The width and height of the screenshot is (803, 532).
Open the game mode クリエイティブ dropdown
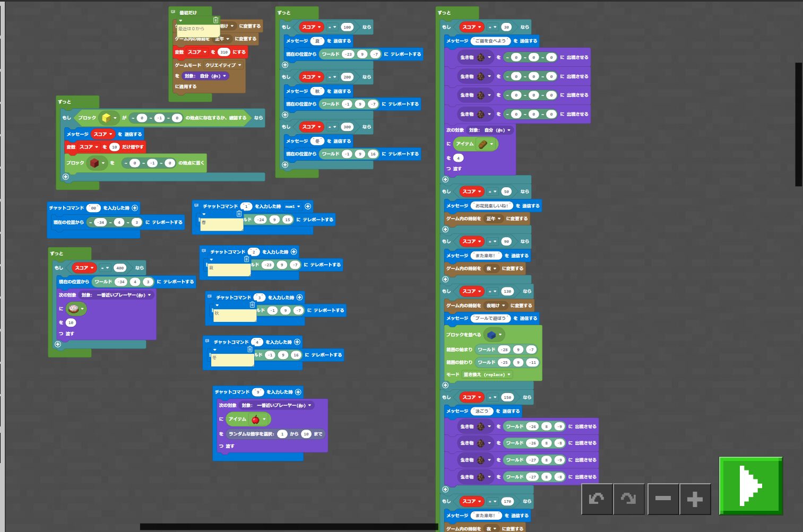pos(223,65)
